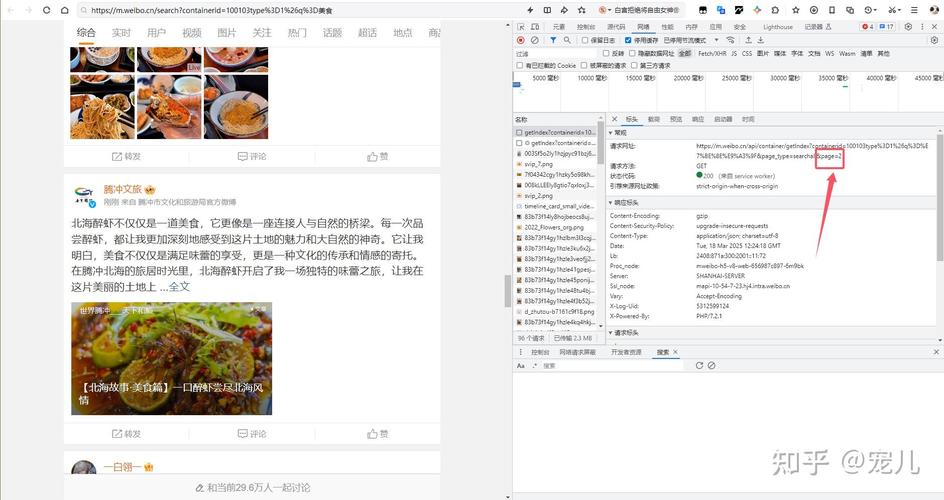Clear the network log

(535, 40)
